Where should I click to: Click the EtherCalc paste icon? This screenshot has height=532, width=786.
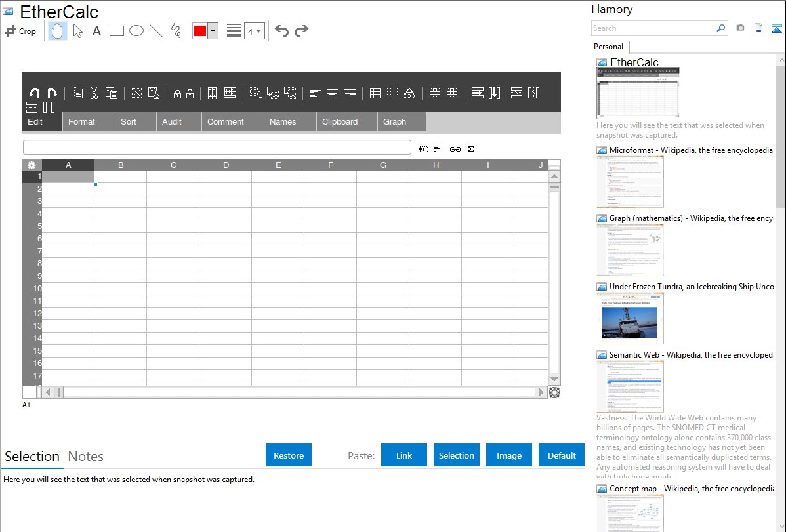click(112, 92)
